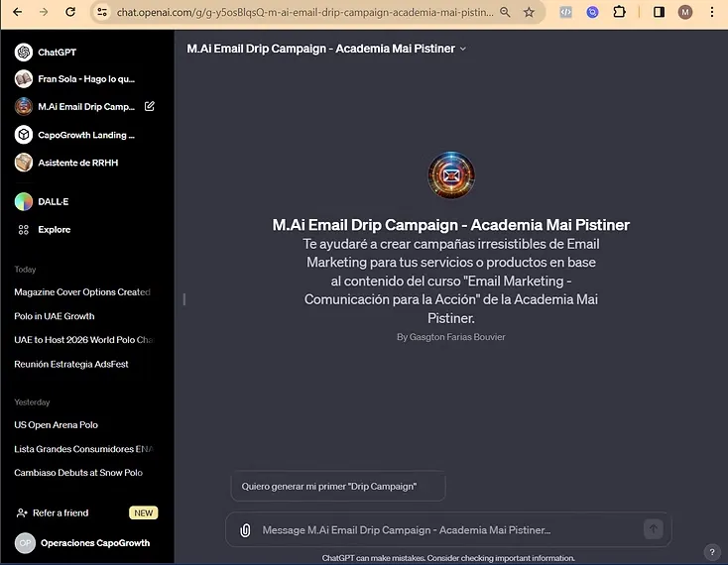Open chat Cambiaso Debuts at Snow Polo
The image size is (728, 565).
coord(78,473)
